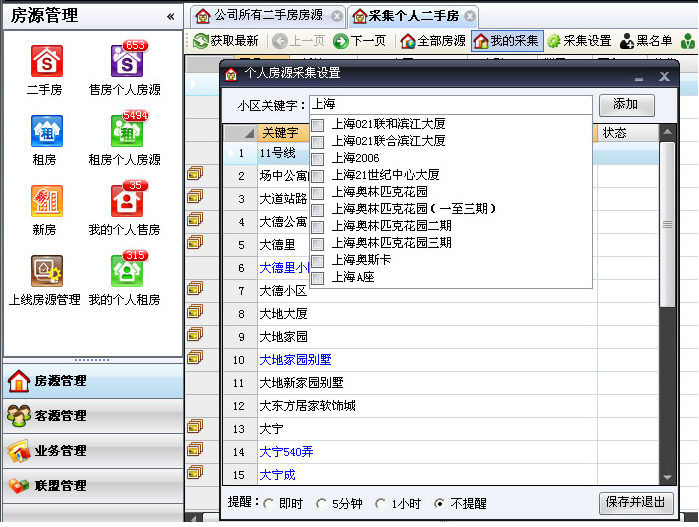This screenshot has width=699, height=527.
Task: Click the 小区关键字 input field
Action: 451,105
